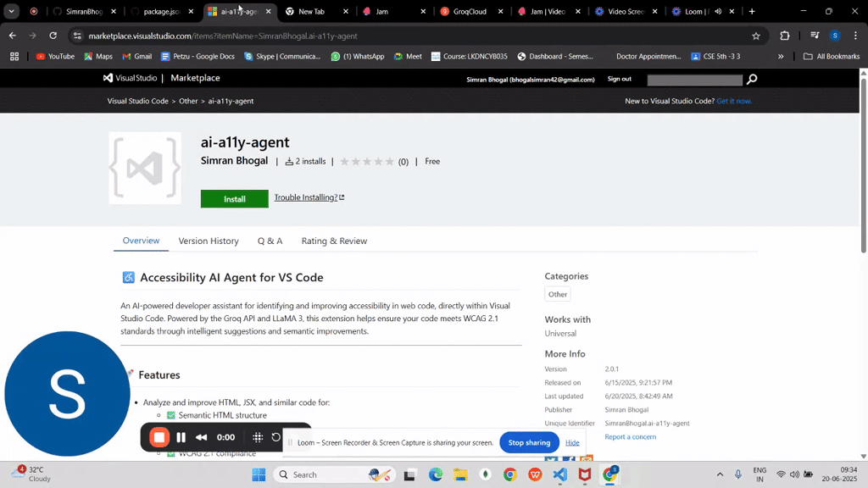Viewport: 868px width, 488px height.
Task: Pause the Loom recording
Action: (x=181, y=437)
